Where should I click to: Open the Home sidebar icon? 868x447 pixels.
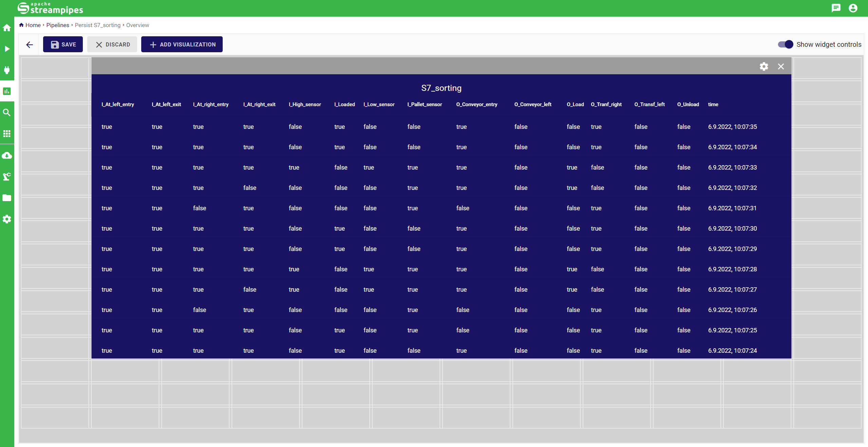point(7,28)
